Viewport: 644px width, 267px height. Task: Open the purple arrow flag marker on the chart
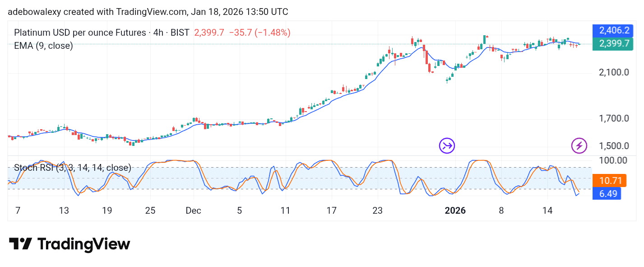(447, 145)
